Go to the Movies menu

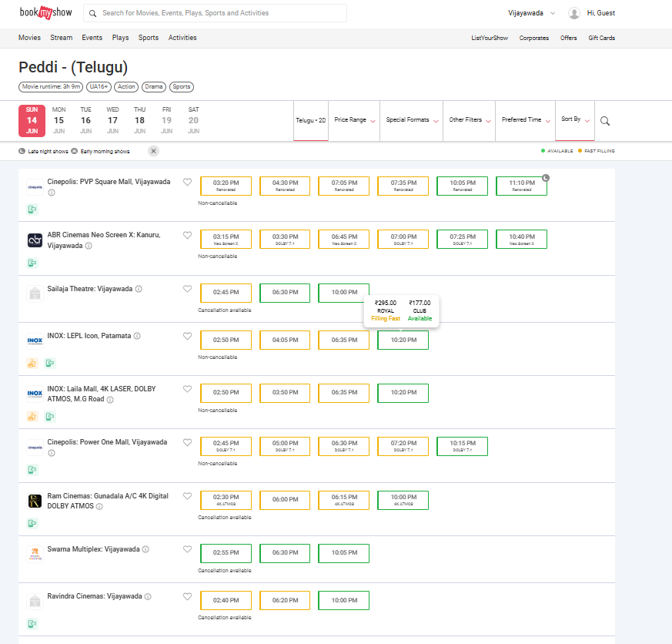coord(29,38)
